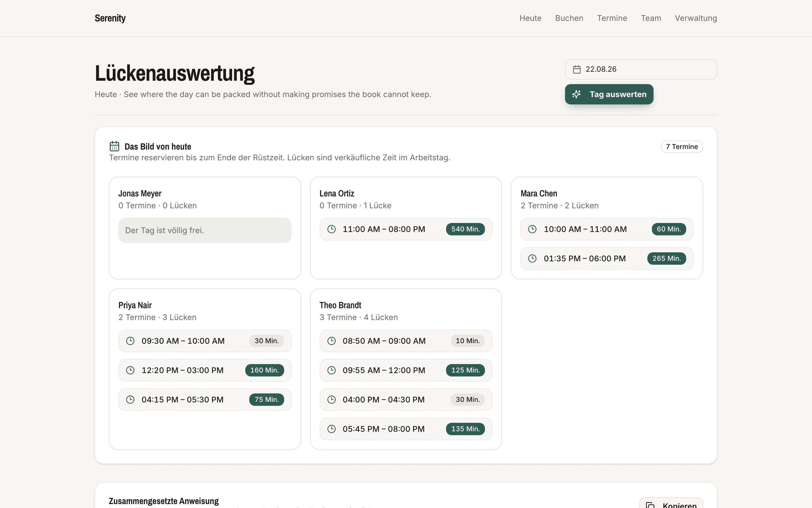Viewport: 812px width, 508px height.
Task: Select Mara Chen's 60 Min. badge
Action: (669, 229)
